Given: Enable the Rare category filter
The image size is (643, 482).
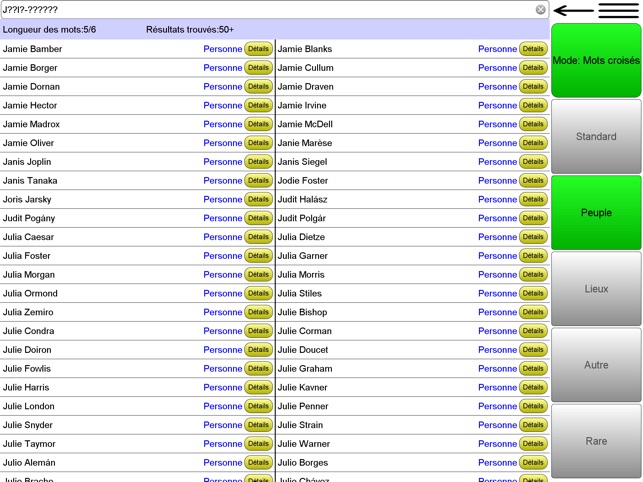Looking at the screenshot, I should (596, 441).
